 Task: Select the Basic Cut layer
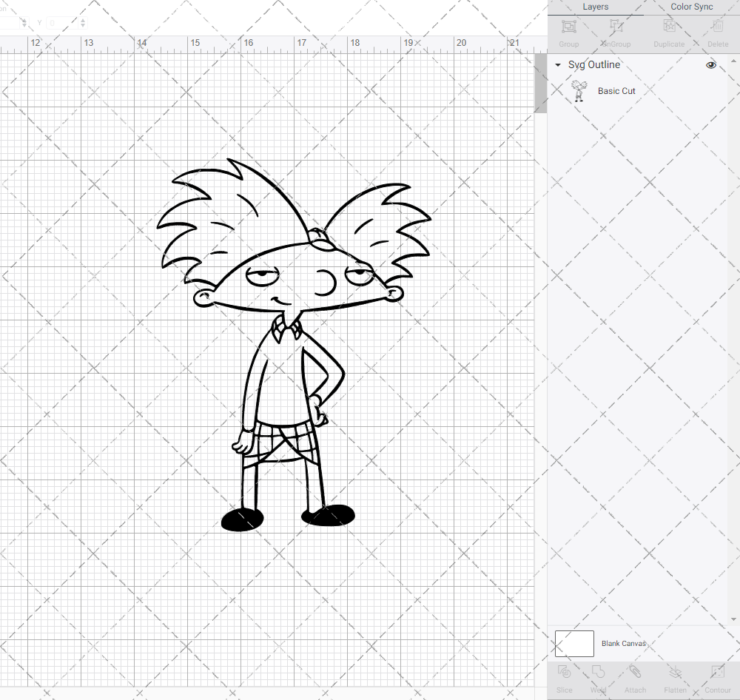616,90
